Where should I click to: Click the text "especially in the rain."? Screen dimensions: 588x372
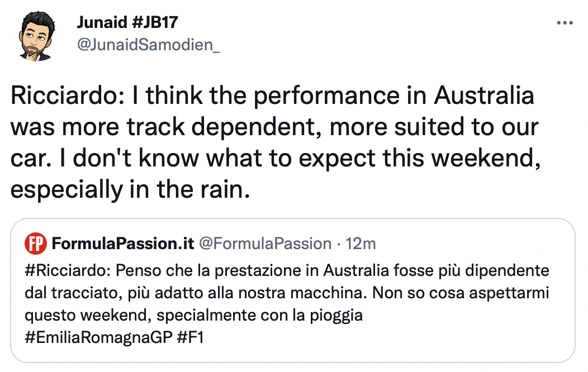point(129,190)
